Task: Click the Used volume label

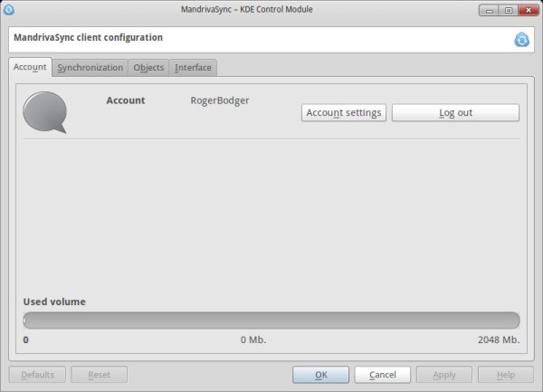Action: pos(54,301)
